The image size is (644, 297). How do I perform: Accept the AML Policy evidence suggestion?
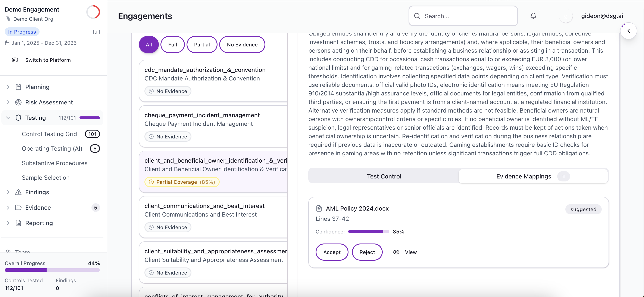point(332,252)
